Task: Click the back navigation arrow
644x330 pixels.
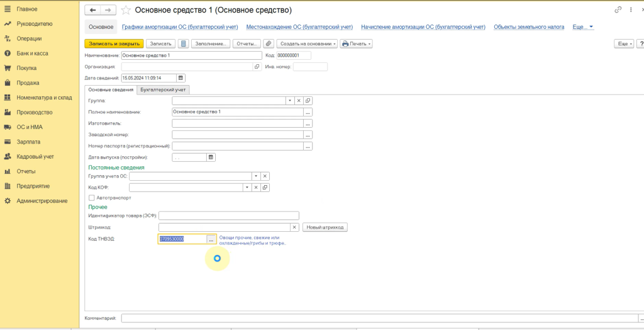Action: 93,11
